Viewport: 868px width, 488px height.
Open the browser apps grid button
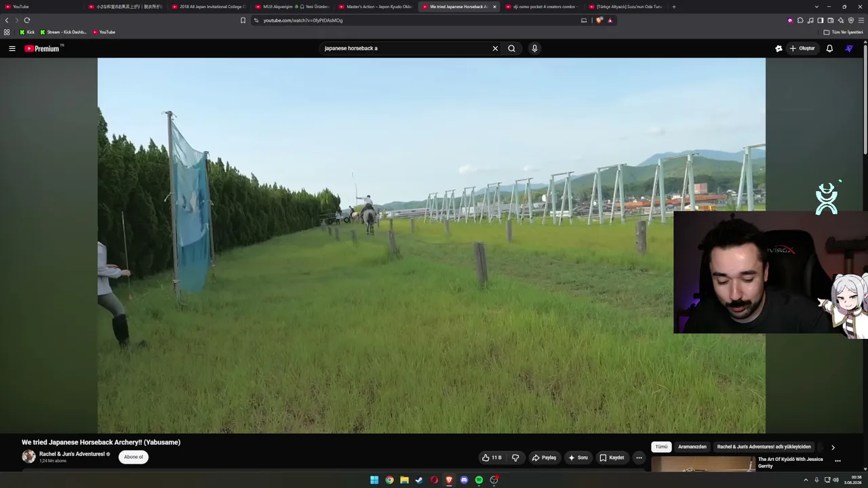point(7,32)
